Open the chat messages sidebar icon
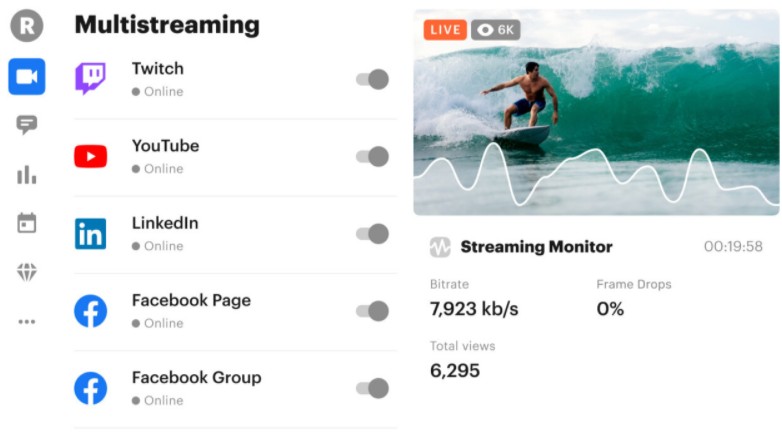This screenshot has width=782, height=434. 27,125
